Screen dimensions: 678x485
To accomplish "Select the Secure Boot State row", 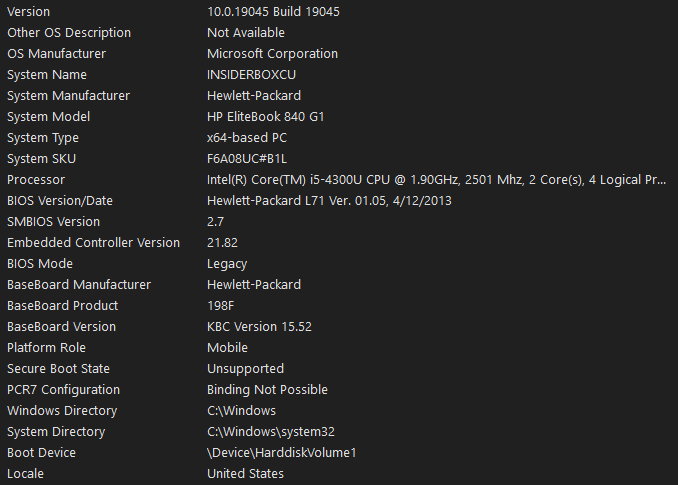I will (x=58, y=369).
